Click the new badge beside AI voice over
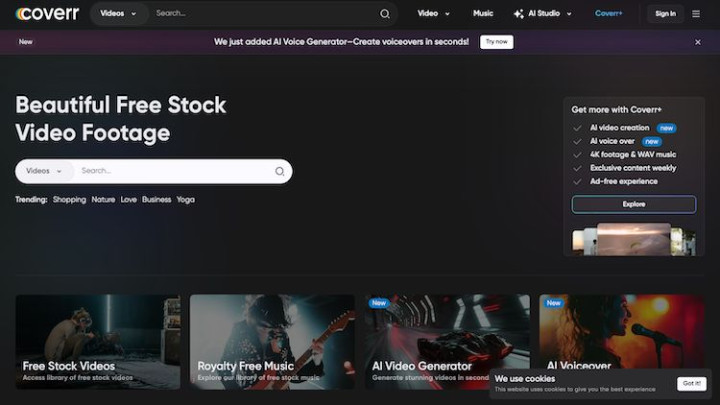The image size is (720, 405). point(652,141)
